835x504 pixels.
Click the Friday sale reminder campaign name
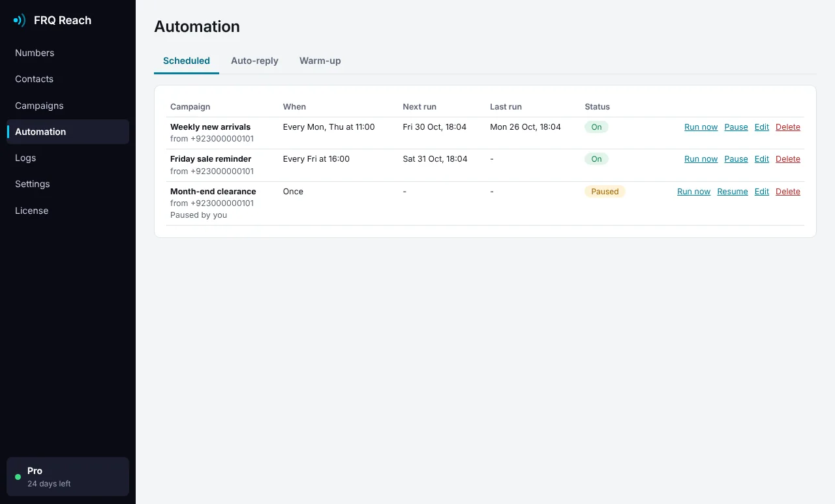(211, 159)
